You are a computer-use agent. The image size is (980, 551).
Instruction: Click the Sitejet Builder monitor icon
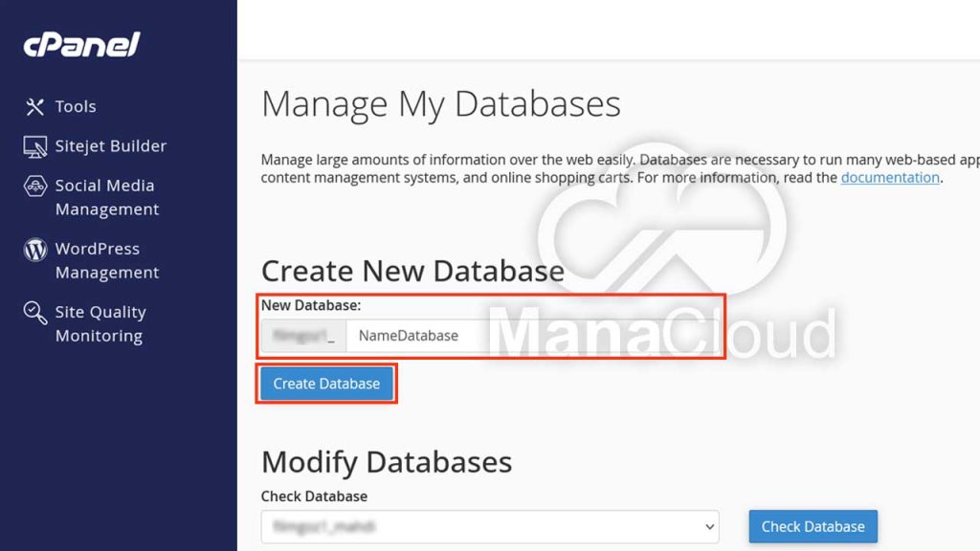pos(35,146)
